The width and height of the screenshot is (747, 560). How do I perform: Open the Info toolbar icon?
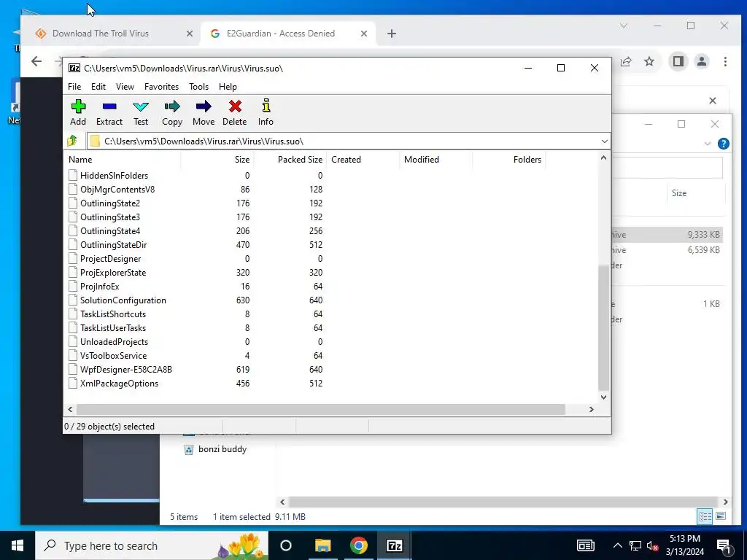(x=266, y=106)
